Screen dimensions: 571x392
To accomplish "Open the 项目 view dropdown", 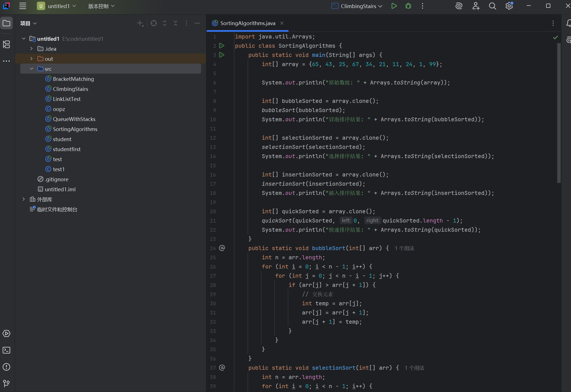I will point(28,23).
